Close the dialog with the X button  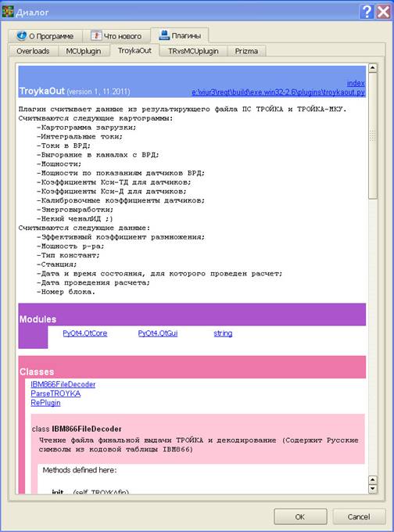(x=384, y=12)
